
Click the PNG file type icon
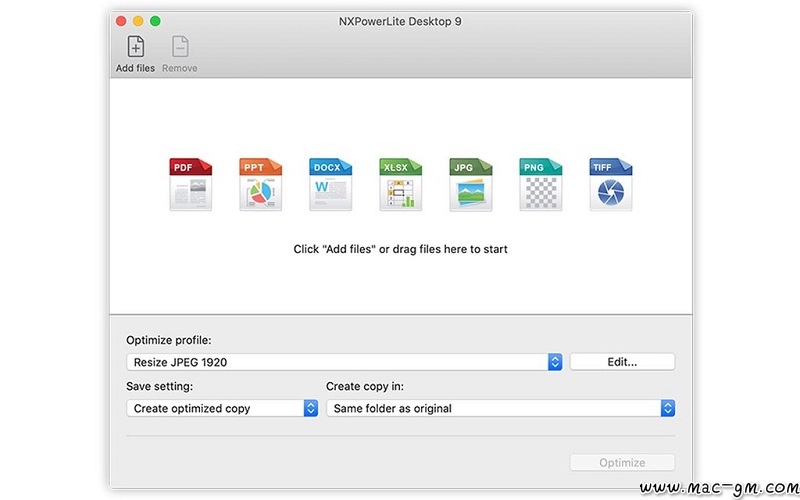pos(540,184)
